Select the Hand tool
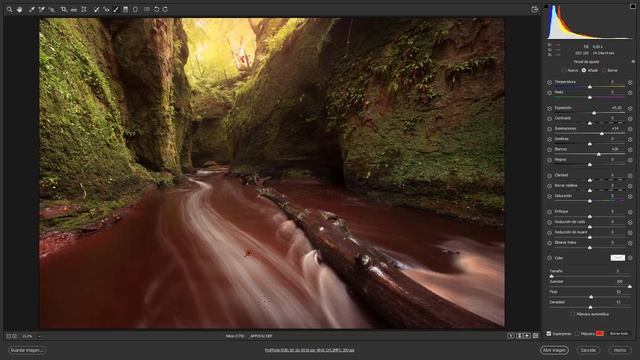 19,9
